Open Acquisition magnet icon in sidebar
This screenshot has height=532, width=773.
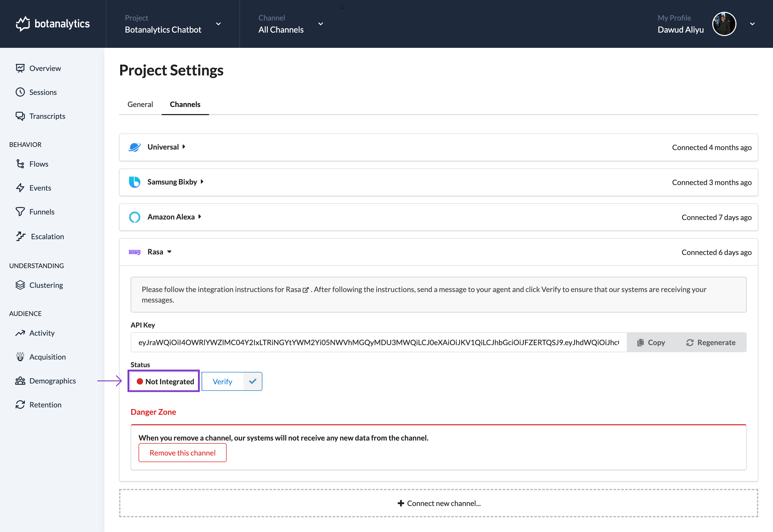[x=20, y=357]
